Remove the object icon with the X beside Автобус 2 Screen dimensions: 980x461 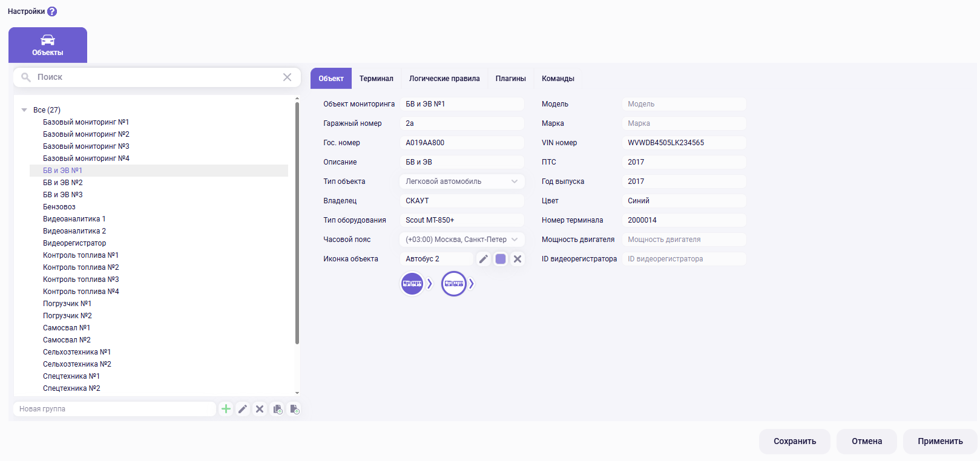(518, 259)
